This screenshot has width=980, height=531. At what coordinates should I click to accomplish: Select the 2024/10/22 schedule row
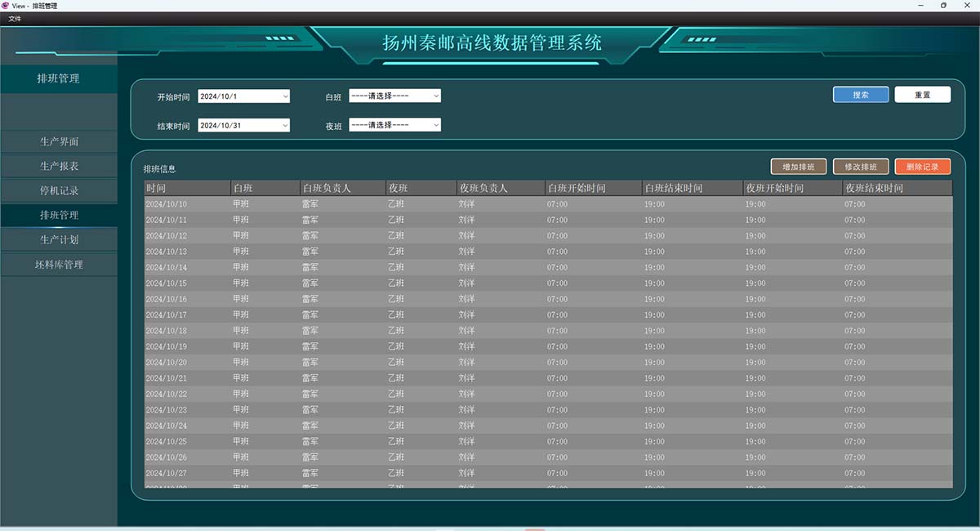point(548,394)
